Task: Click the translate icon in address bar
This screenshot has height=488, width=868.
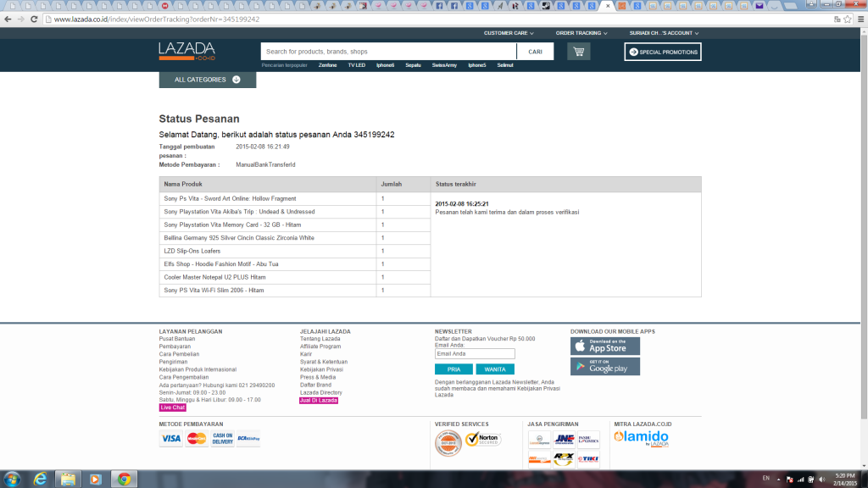Action: [837, 19]
